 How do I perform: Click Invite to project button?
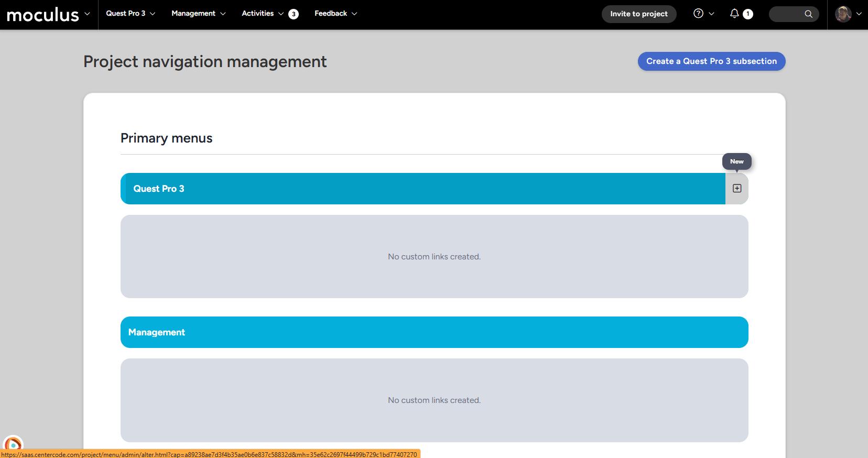[x=639, y=14]
